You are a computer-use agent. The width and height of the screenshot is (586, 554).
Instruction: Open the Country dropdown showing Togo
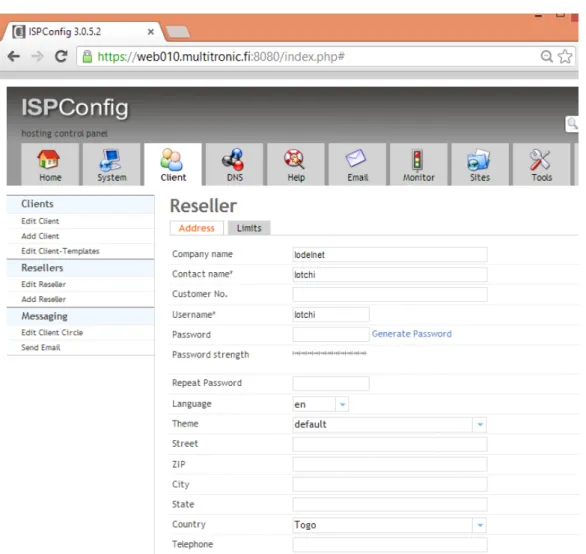point(390,525)
